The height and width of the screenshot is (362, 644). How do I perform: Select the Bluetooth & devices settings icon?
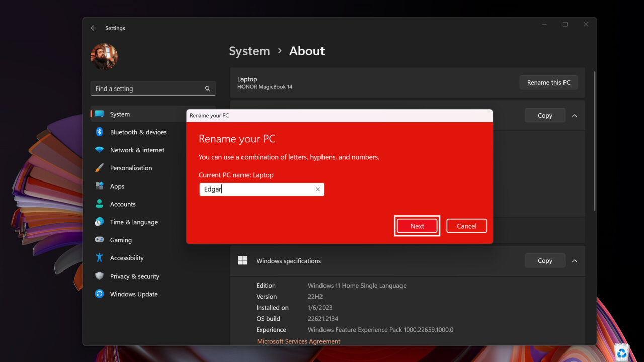[x=100, y=132]
